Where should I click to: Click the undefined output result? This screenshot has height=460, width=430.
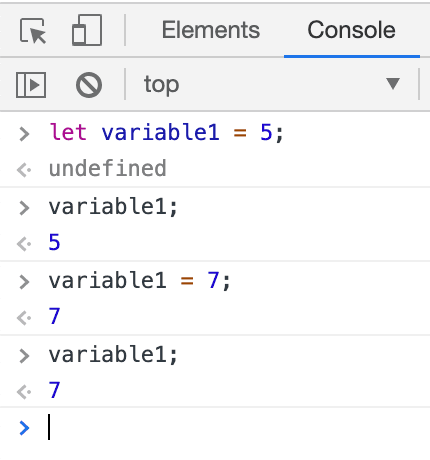coord(107,168)
